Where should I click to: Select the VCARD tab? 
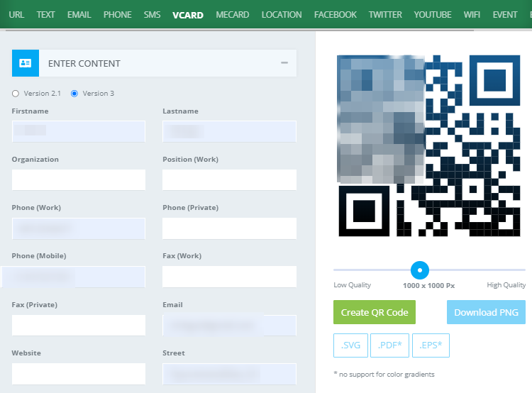(x=188, y=16)
